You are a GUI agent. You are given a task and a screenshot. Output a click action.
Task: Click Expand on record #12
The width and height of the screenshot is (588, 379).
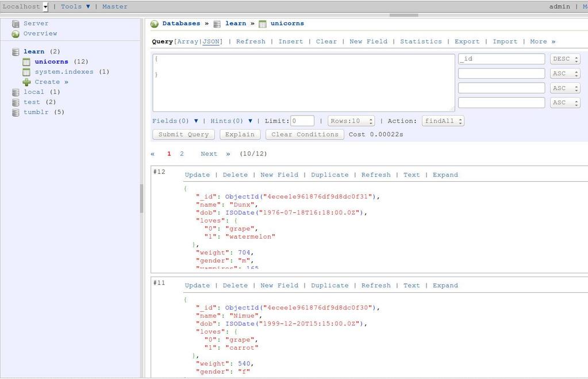(x=445, y=175)
